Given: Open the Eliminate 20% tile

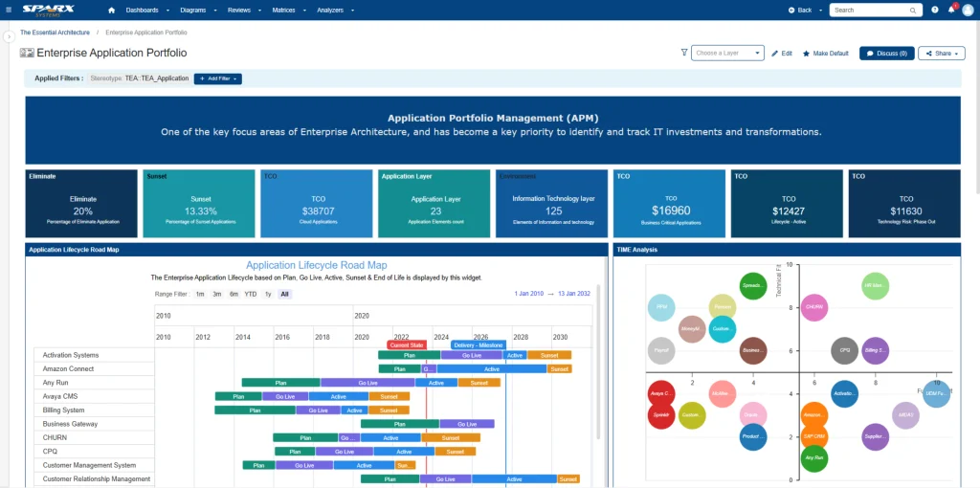Looking at the screenshot, I should [80, 204].
